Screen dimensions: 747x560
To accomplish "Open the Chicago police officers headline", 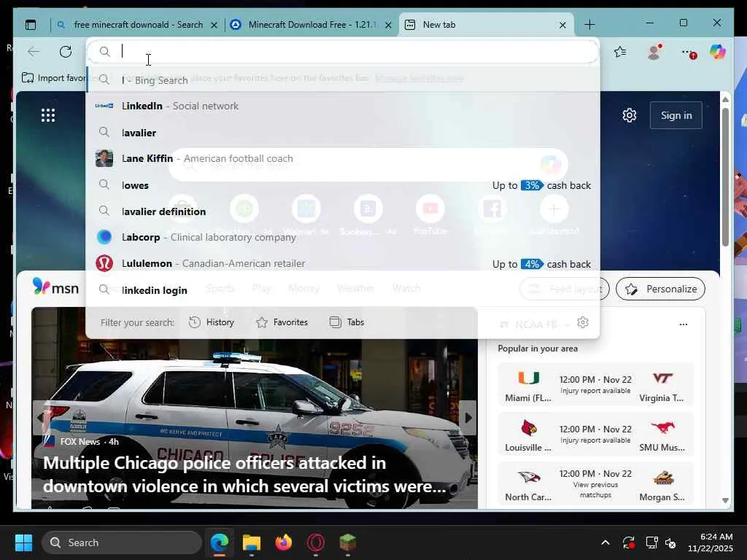I will click(x=245, y=475).
